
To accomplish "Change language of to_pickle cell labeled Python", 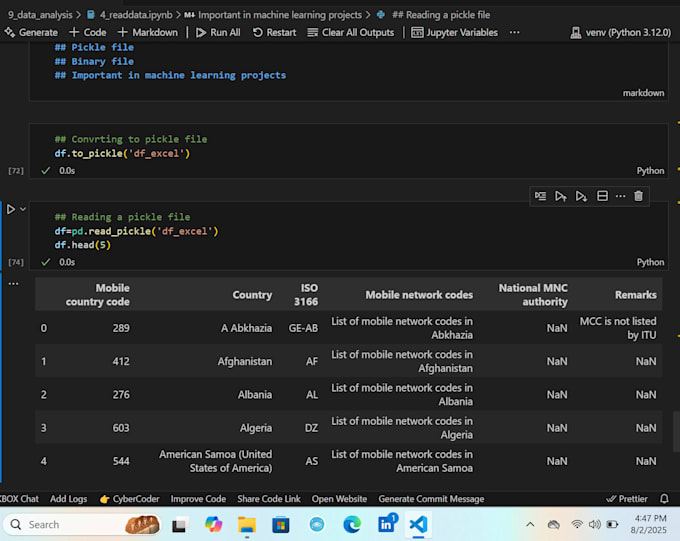I will [x=650, y=170].
